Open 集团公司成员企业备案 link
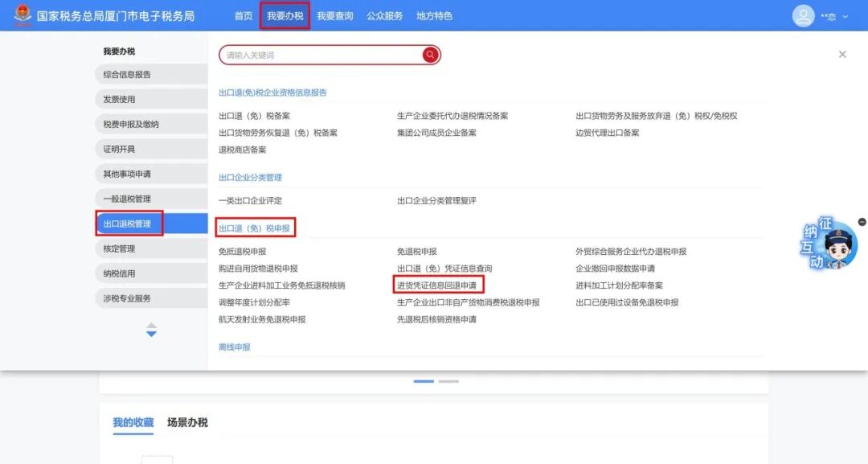 (436, 133)
